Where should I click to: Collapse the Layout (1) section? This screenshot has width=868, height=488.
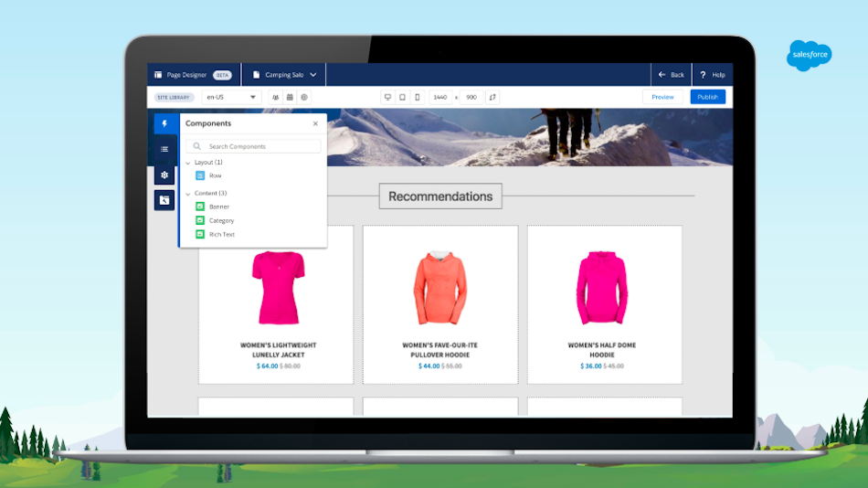[188, 163]
